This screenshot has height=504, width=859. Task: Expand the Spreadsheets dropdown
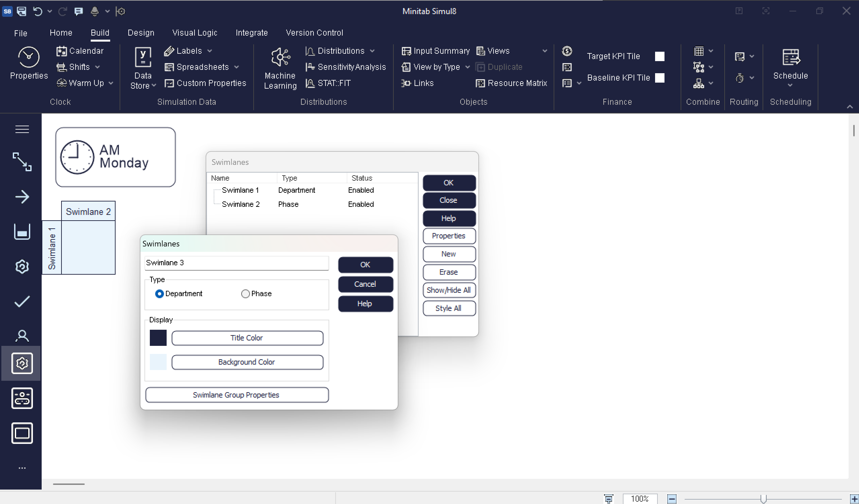(x=237, y=67)
